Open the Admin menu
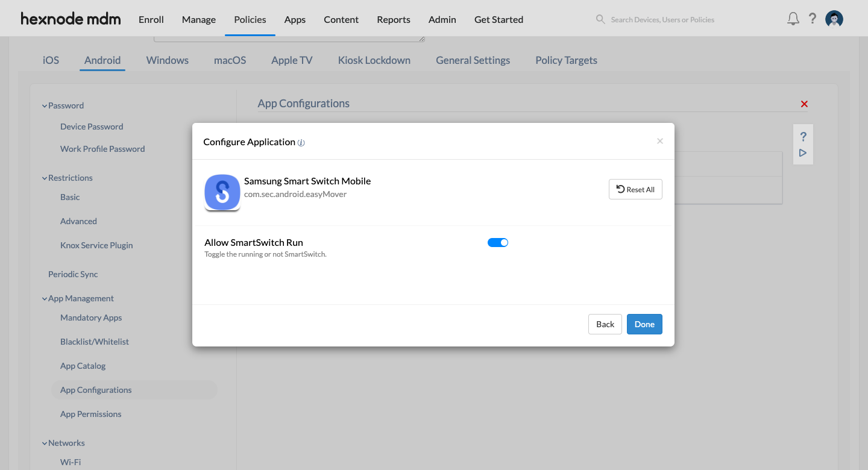The width and height of the screenshot is (868, 470). pos(442,19)
